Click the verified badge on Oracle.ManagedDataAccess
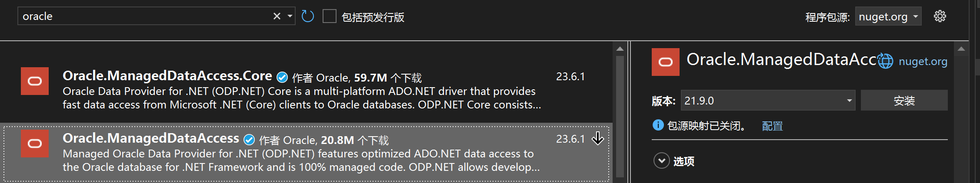The image size is (980, 183). click(249, 140)
